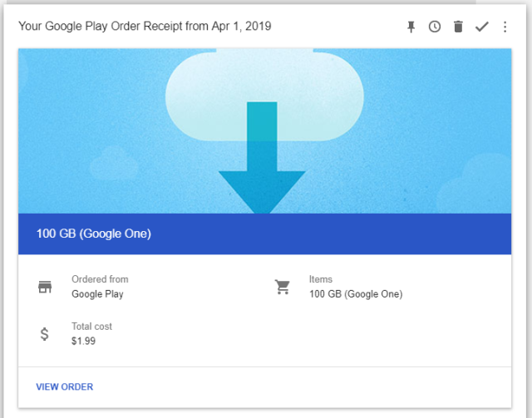Open the three-dot more options menu
The image size is (532, 418).
coord(505,27)
